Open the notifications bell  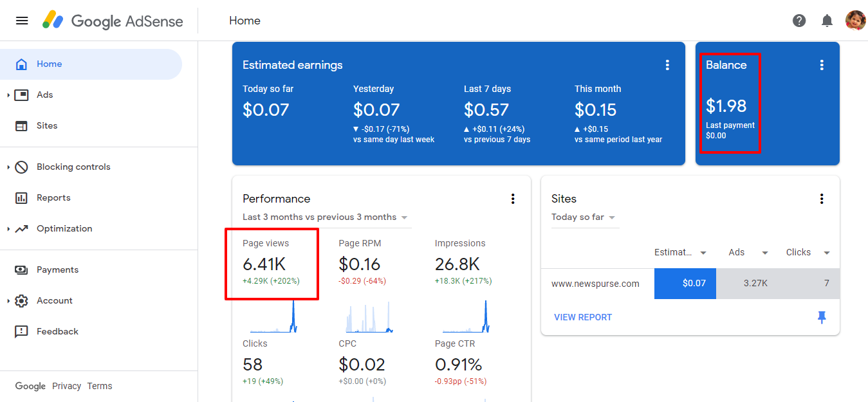click(827, 21)
